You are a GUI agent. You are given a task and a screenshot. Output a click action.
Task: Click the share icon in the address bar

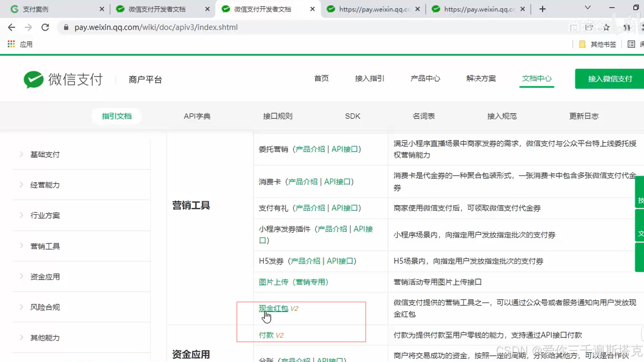pos(588,27)
